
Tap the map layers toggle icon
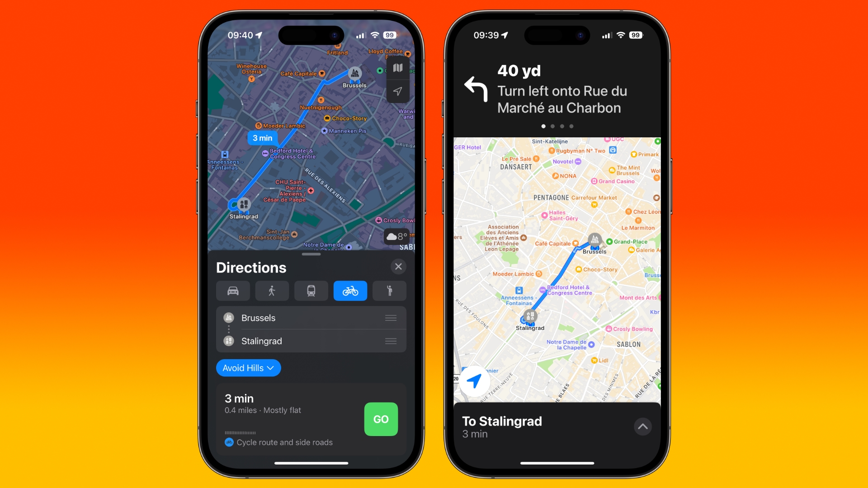pos(397,68)
